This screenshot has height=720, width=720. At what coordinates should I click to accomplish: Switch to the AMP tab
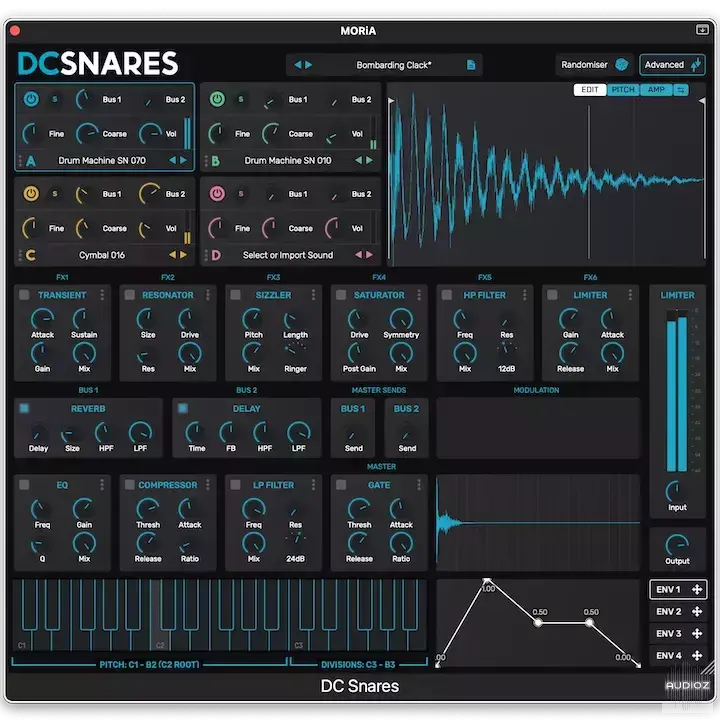click(656, 90)
